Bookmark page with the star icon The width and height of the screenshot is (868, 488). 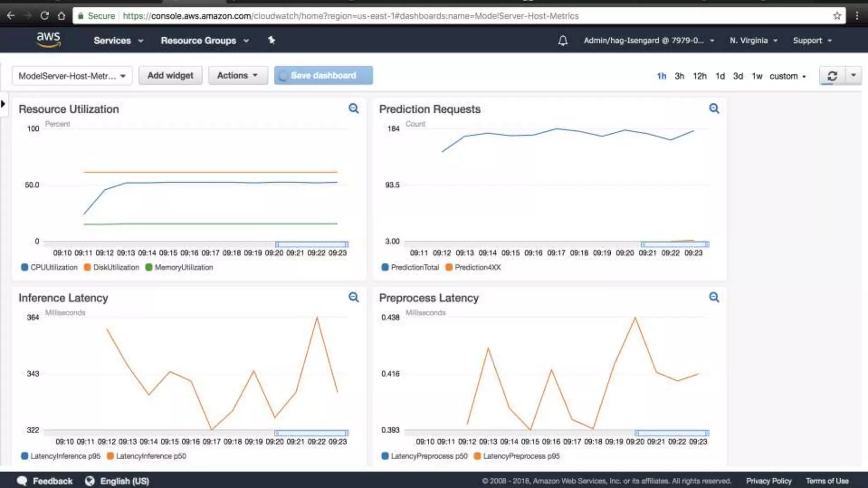tap(837, 16)
